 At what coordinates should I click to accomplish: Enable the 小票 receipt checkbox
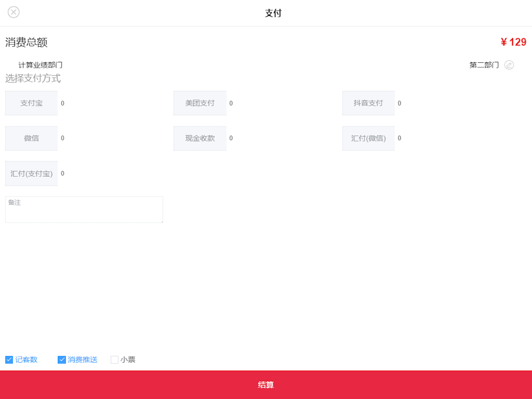coord(115,360)
